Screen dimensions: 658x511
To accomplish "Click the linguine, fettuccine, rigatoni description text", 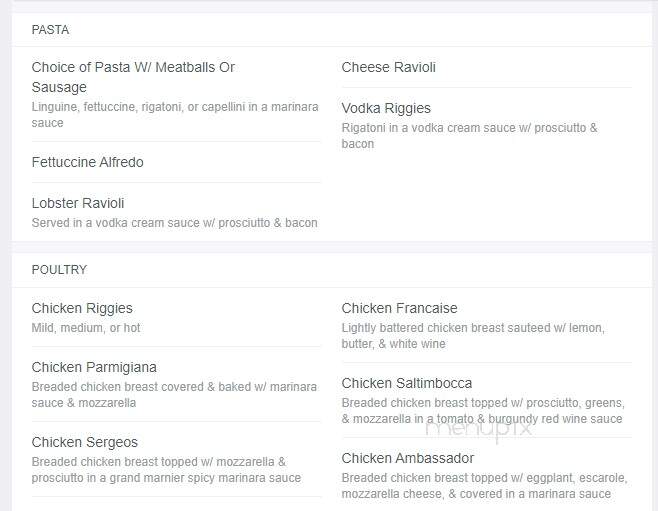I will pos(175,115).
